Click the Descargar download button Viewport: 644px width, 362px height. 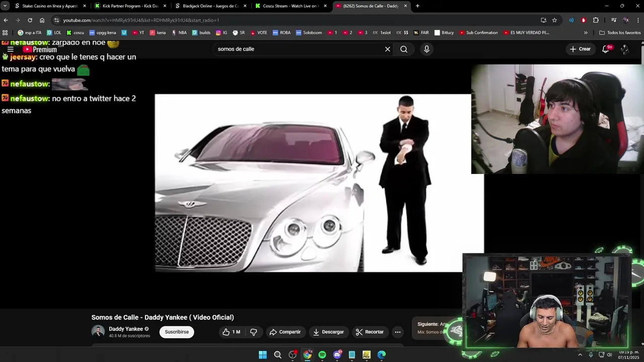coord(328,332)
